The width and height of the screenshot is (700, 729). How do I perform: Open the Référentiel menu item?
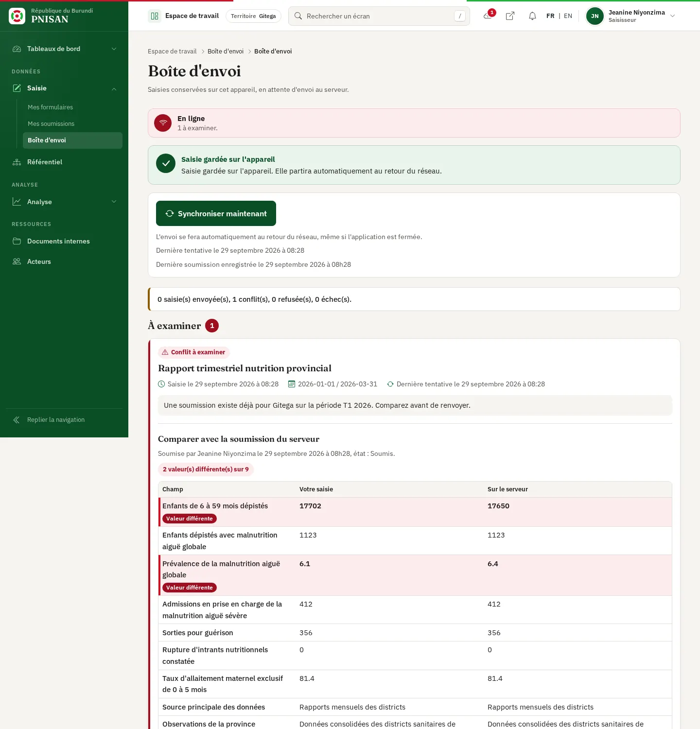[x=45, y=162]
